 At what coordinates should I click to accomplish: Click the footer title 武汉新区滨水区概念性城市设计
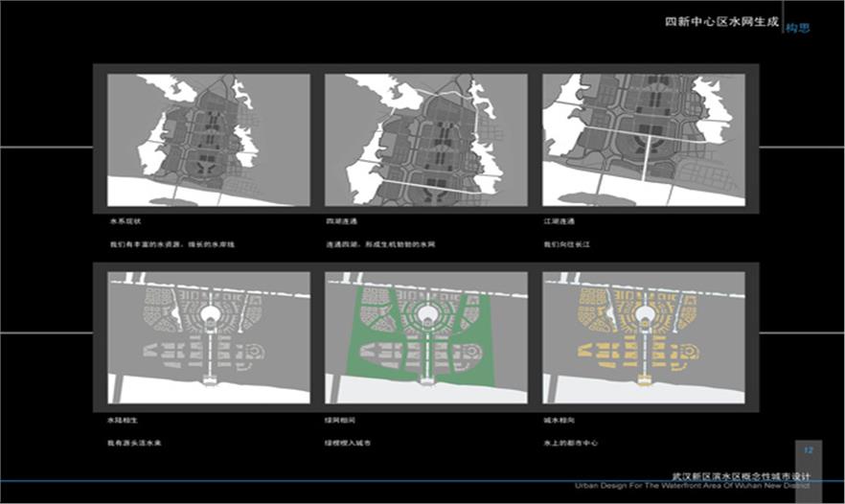click(741, 475)
